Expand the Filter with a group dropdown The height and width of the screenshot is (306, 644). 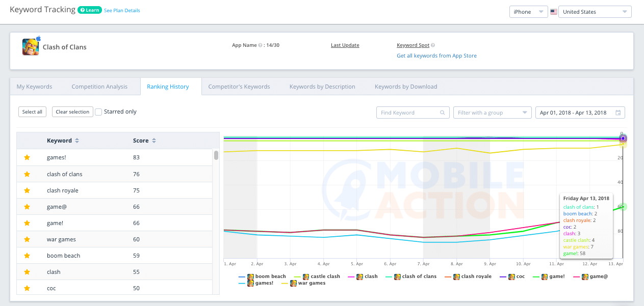(492, 113)
